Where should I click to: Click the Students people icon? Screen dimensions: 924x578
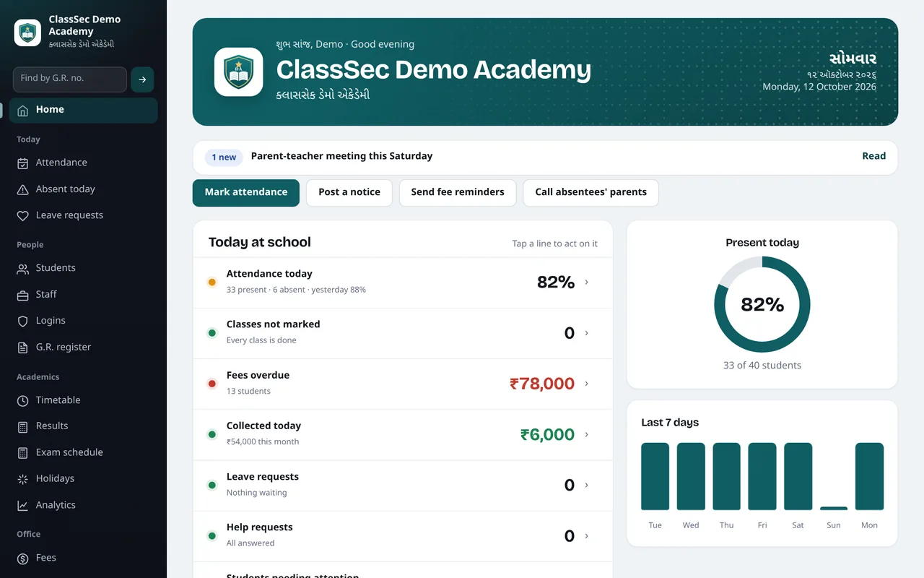tap(23, 268)
